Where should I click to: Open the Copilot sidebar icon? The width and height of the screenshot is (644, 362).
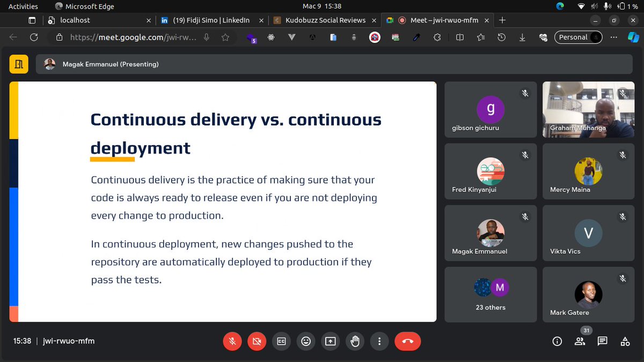(633, 38)
